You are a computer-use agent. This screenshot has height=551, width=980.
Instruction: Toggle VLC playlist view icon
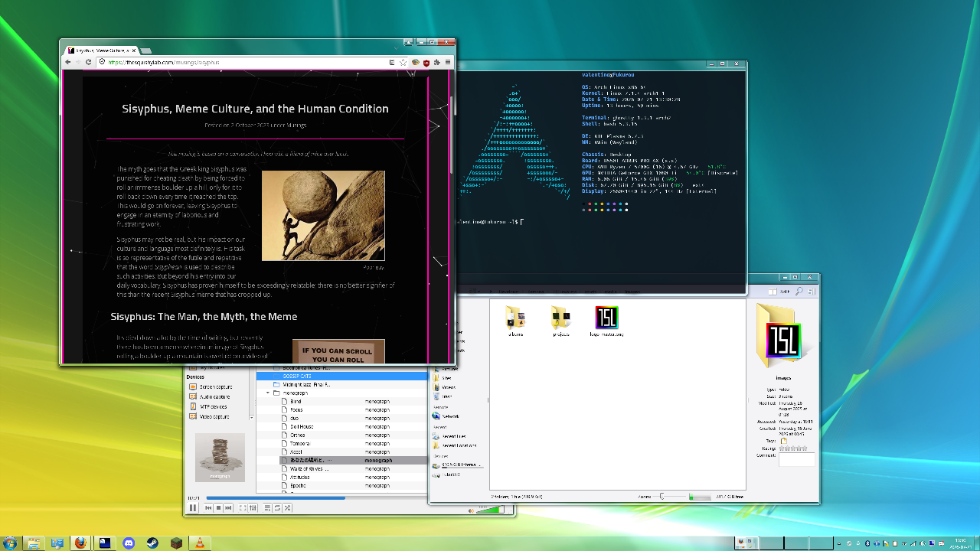(267, 507)
